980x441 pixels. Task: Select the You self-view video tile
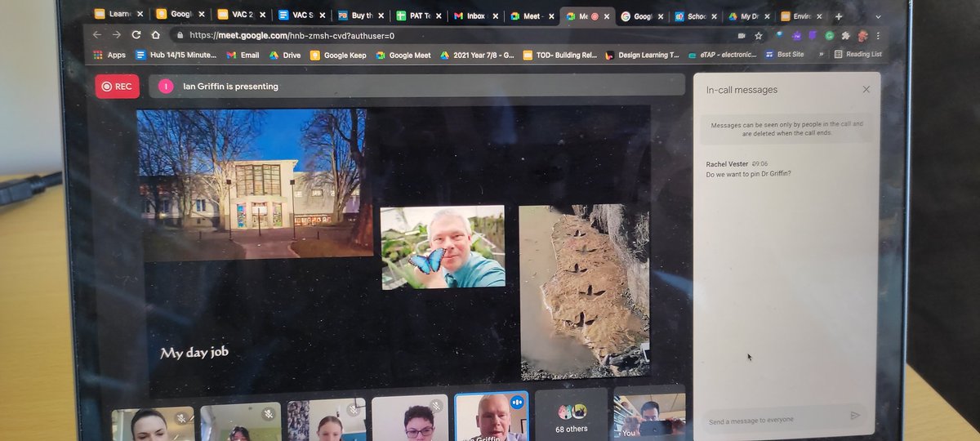[x=649, y=416]
